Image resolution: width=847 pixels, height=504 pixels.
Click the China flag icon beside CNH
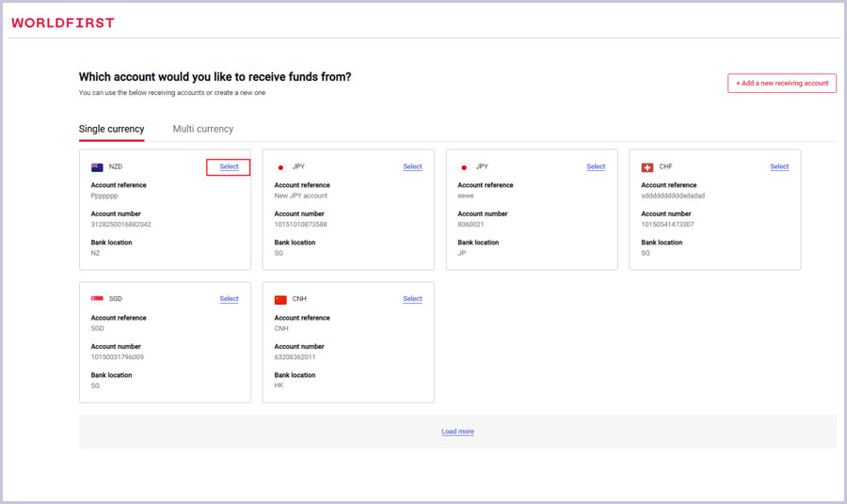point(280,300)
